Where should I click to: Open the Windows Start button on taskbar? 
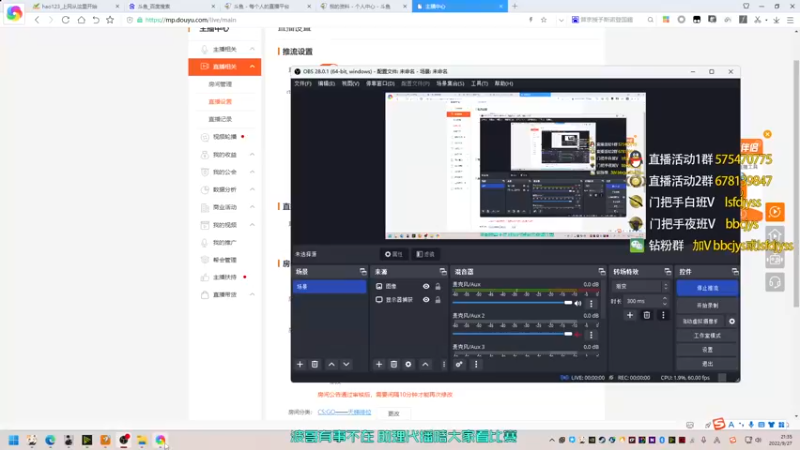click(14, 440)
